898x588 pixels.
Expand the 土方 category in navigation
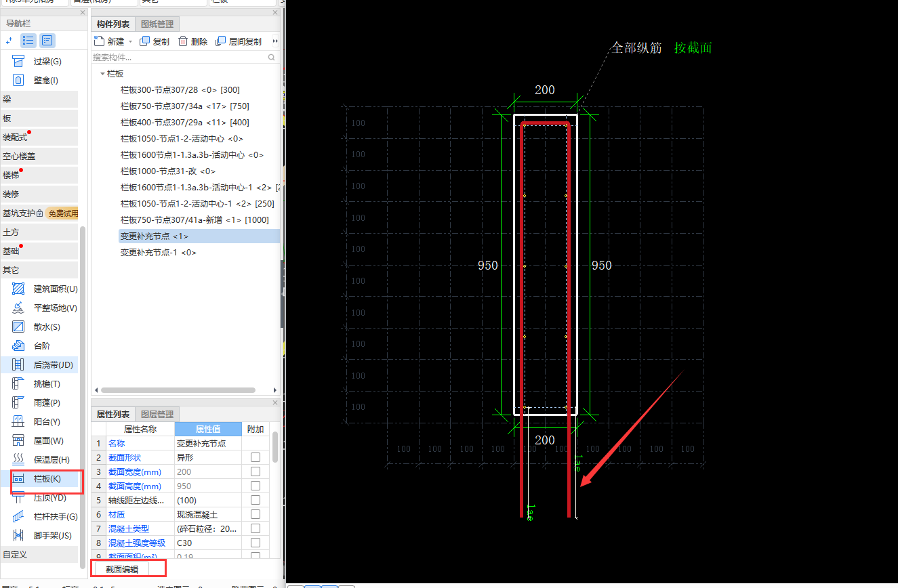(x=39, y=232)
